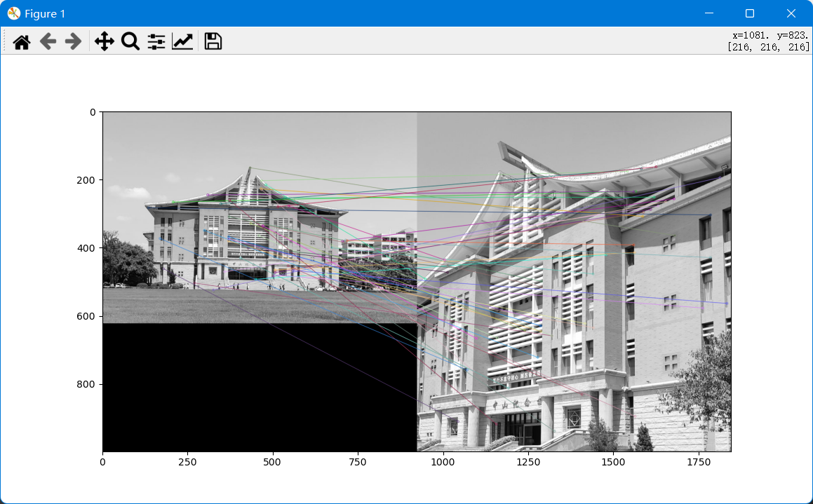Screen dimensions: 813x504
Task: Activate the Pan axes tool
Action: coord(105,41)
